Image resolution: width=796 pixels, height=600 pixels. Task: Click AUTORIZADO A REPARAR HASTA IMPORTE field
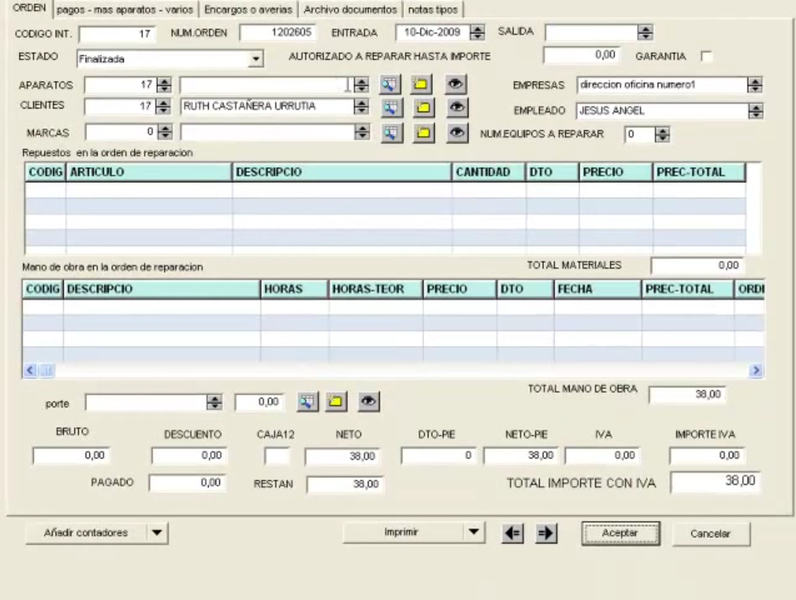581,55
